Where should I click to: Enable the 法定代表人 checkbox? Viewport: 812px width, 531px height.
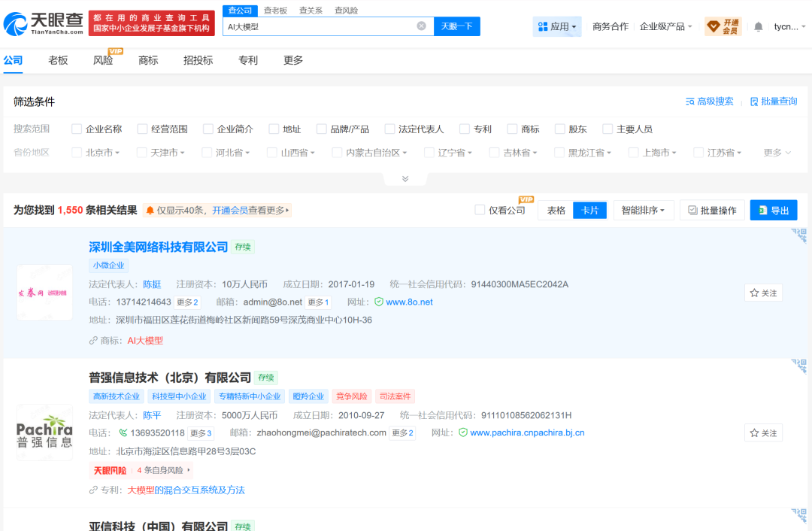pos(389,129)
